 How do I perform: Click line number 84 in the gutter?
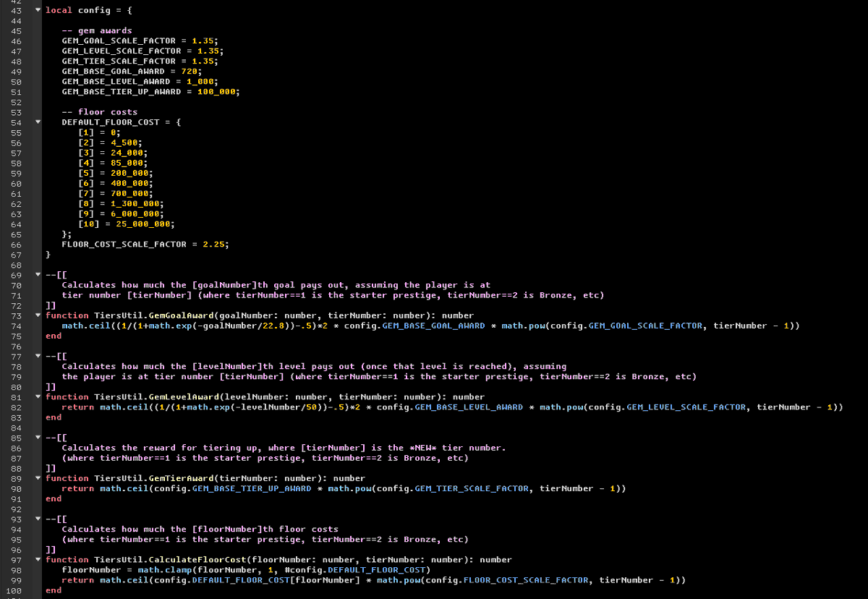coord(17,427)
